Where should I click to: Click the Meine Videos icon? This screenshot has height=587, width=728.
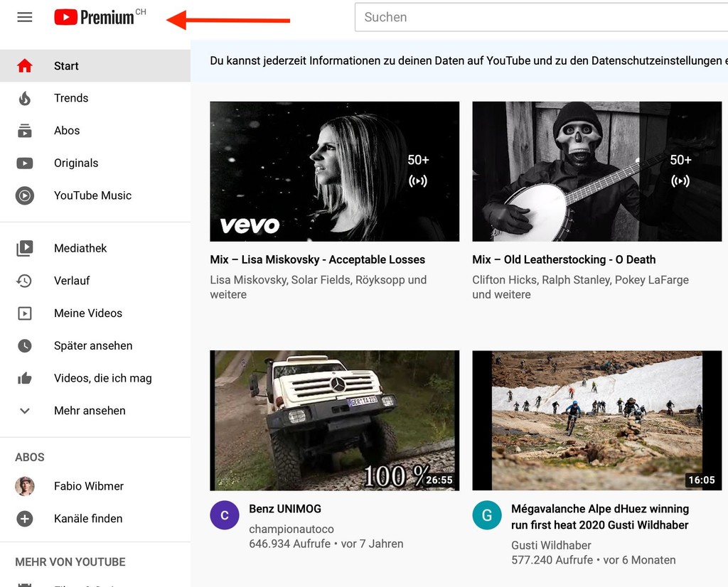pos(25,313)
